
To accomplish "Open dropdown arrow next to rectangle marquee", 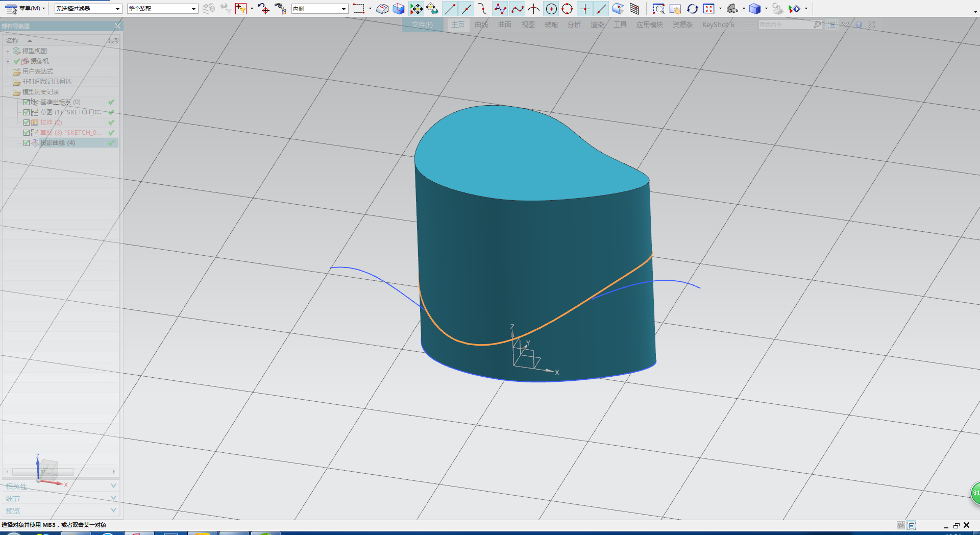I will pyautogui.click(x=370, y=9).
